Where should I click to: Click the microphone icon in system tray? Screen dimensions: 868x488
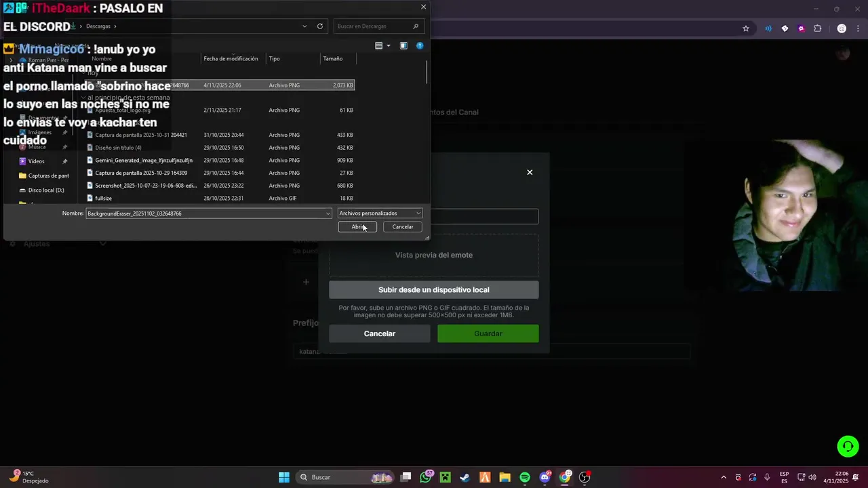(767, 477)
